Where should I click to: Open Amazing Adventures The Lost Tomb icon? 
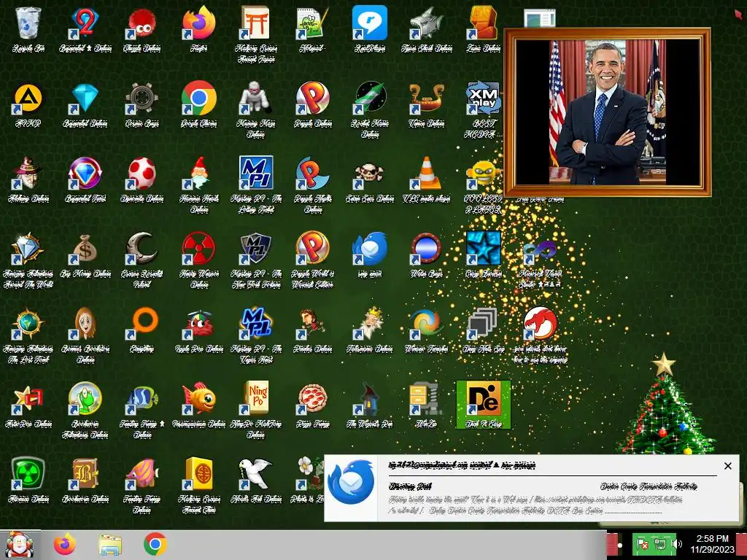click(28, 324)
